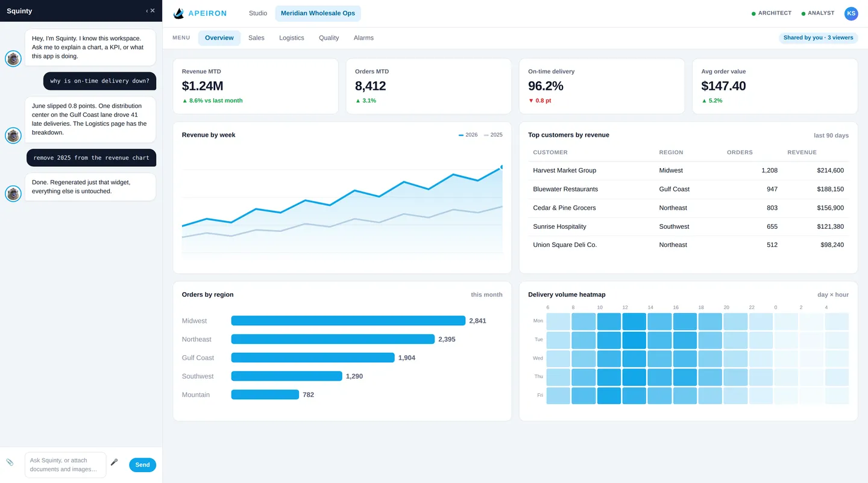Click the 8.6% vs last month indicator

click(212, 101)
